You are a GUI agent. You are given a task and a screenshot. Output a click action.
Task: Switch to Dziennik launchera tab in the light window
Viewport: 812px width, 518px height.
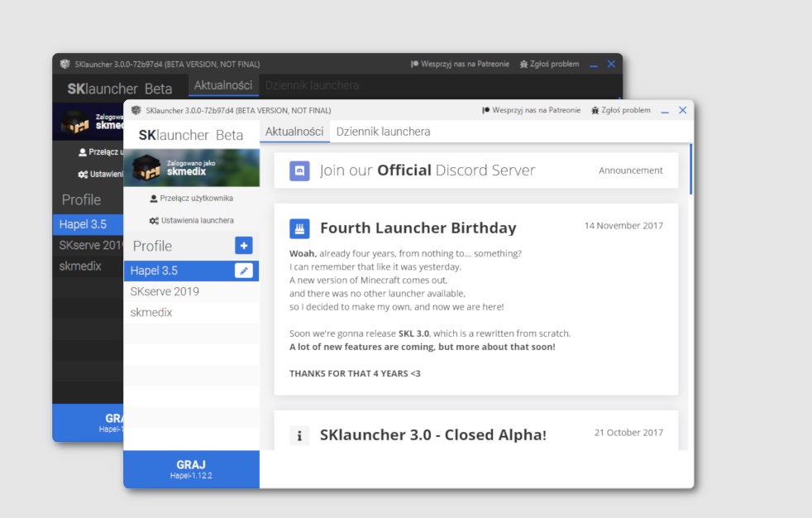click(383, 132)
